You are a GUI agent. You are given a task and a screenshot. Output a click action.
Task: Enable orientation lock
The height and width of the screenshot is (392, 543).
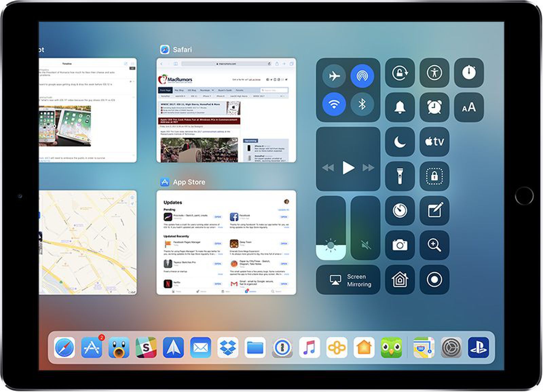[x=400, y=73]
